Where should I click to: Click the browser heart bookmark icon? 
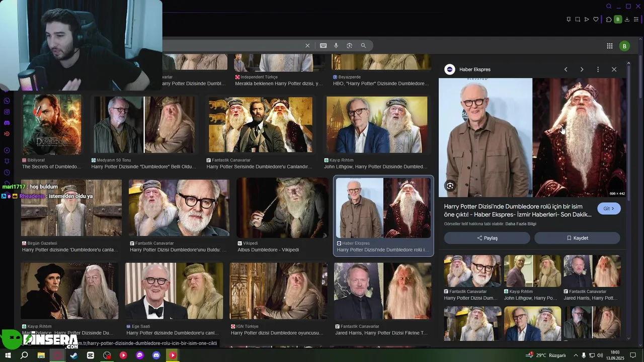pyautogui.click(x=596, y=20)
